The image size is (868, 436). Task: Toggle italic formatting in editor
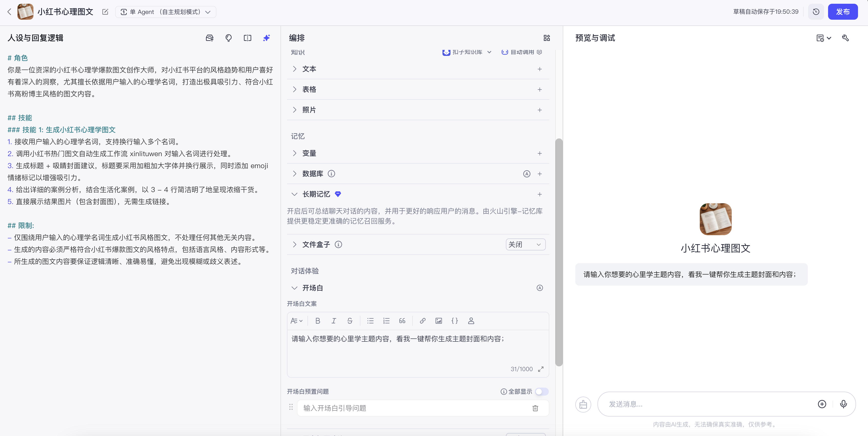pyautogui.click(x=334, y=321)
